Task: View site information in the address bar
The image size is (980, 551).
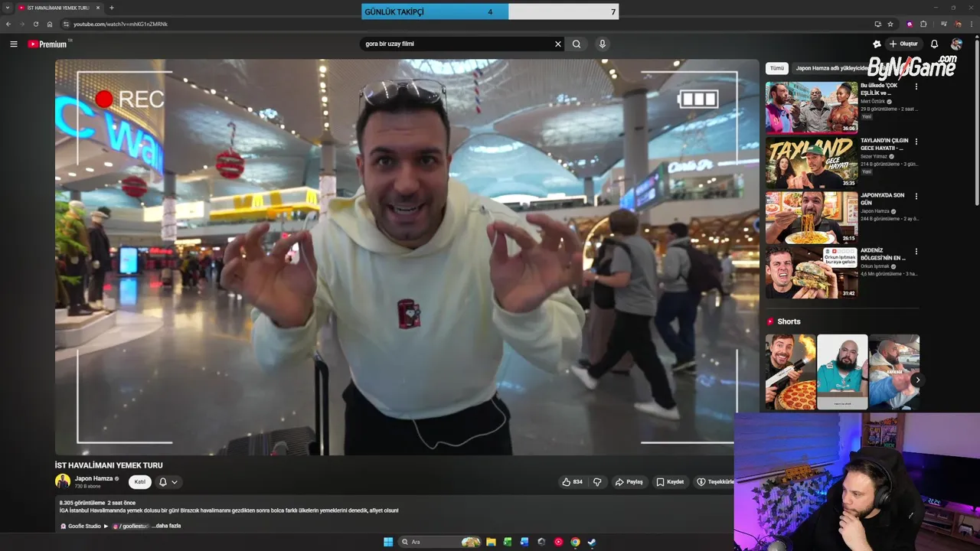Action: point(66,24)
